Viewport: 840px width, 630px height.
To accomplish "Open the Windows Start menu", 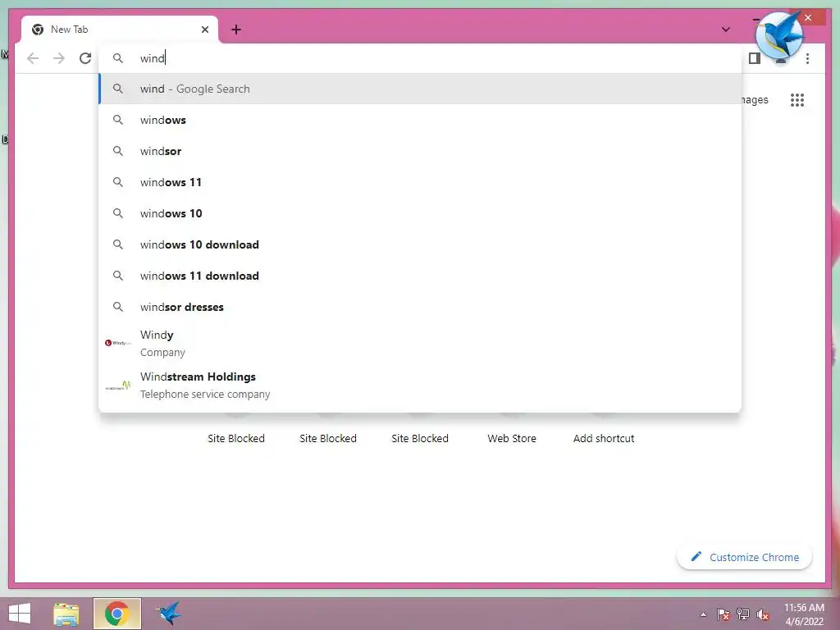I will click(20, 614).
